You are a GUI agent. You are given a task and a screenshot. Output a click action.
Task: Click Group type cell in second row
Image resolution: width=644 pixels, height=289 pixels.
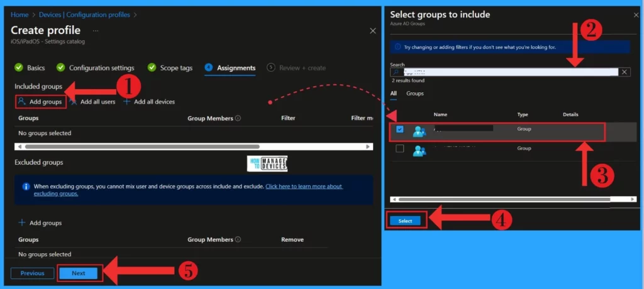524,148
